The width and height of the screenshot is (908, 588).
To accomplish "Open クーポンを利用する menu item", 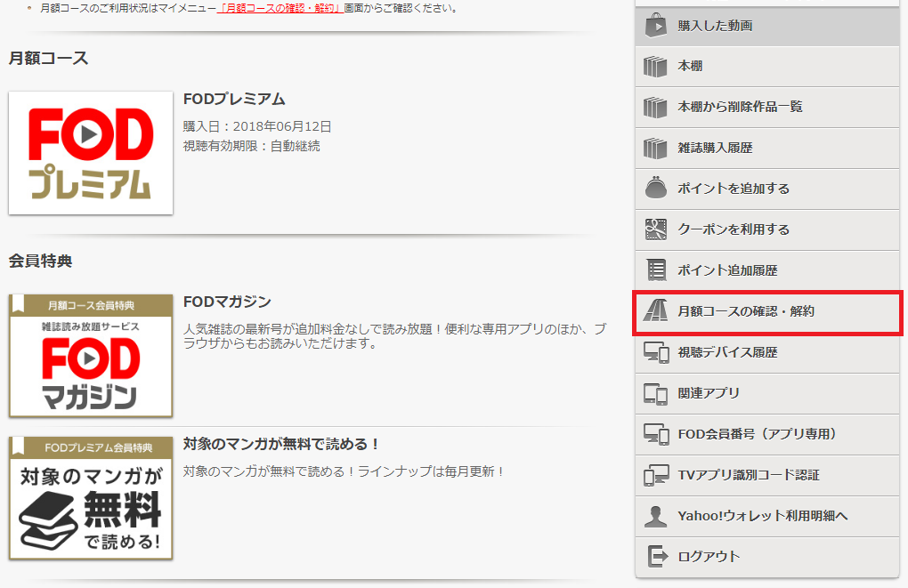I will [767, 230].
